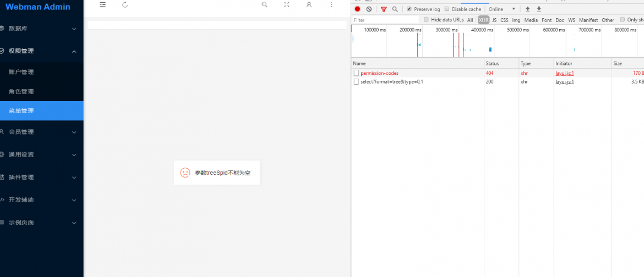Sort by the Type column header
This screenshot has width=644, height=277.
click(537, 64)
